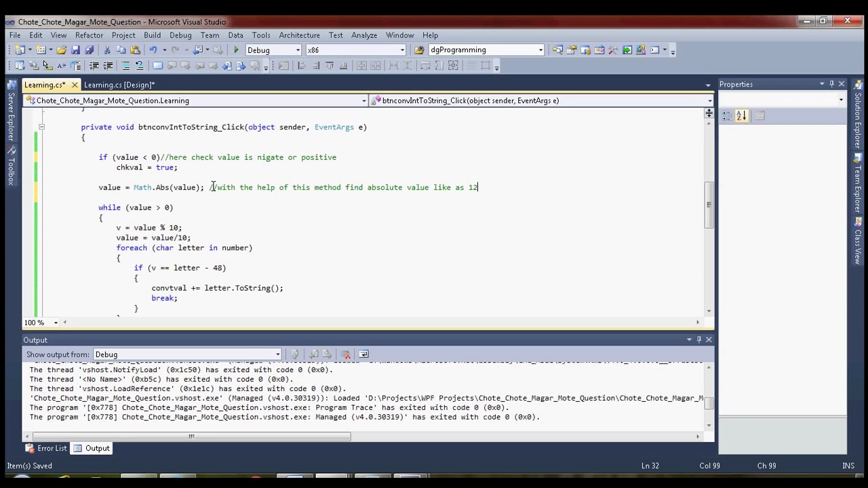
Task: Click the Start Page green arrow icon
Action: 627,49
